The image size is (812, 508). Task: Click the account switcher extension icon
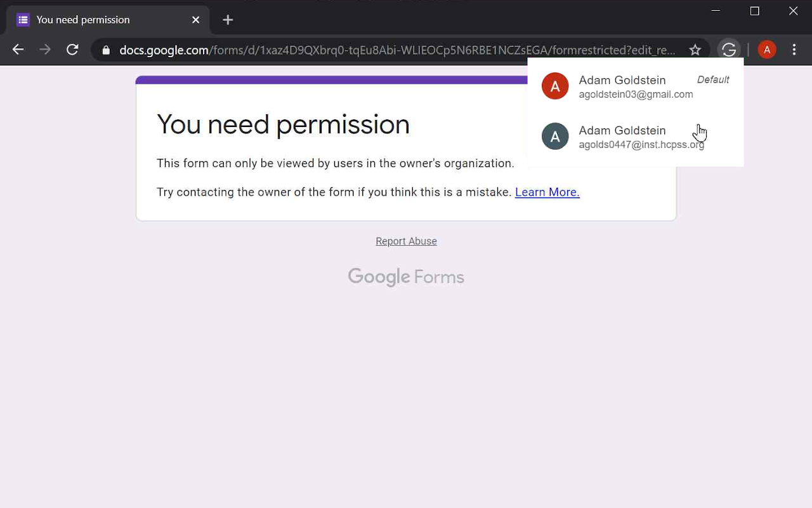(x=729, y=50)
